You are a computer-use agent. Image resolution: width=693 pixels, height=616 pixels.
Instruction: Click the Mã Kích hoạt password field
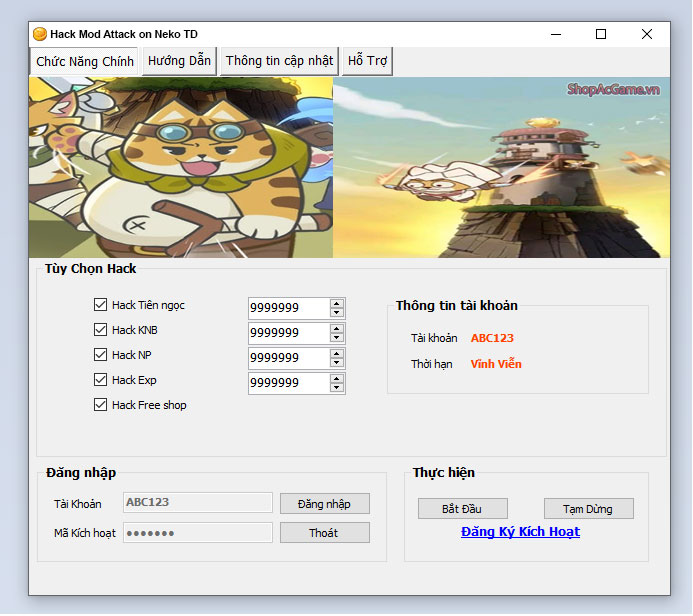(x=198, y=533)
